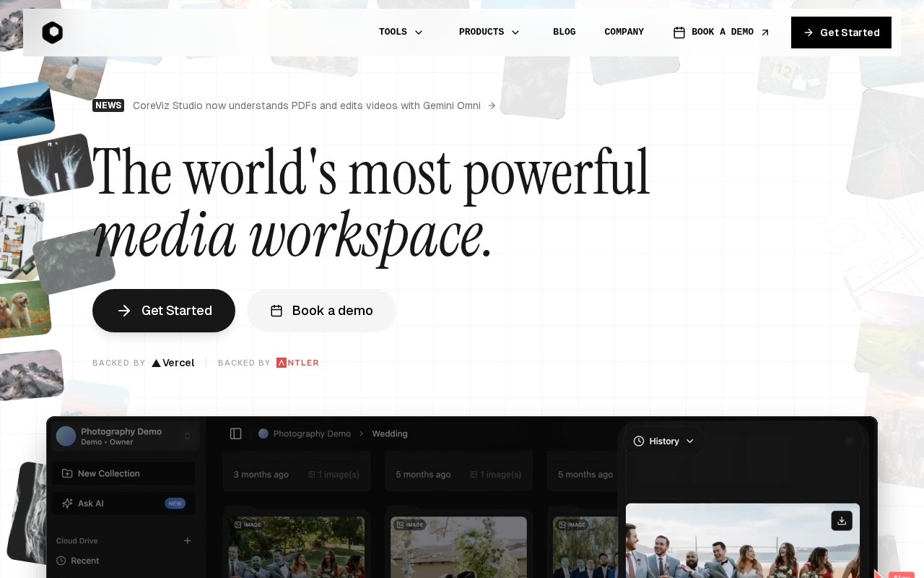Click the "3 months ago" label
This screenshot has height=578, width=924.
tap(261, 475)
